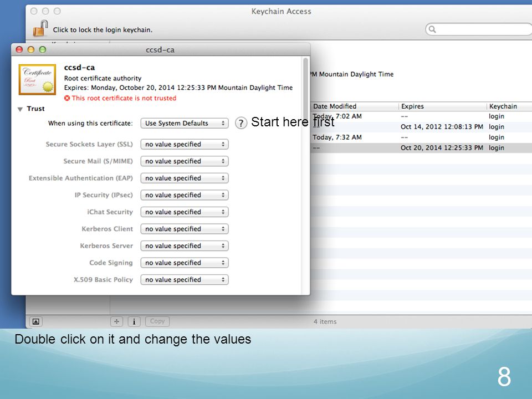The height and width of the screenshot is (399, 532).
Task: Collapse the Trust disclosure triangle
Action: tap(21, 109)
